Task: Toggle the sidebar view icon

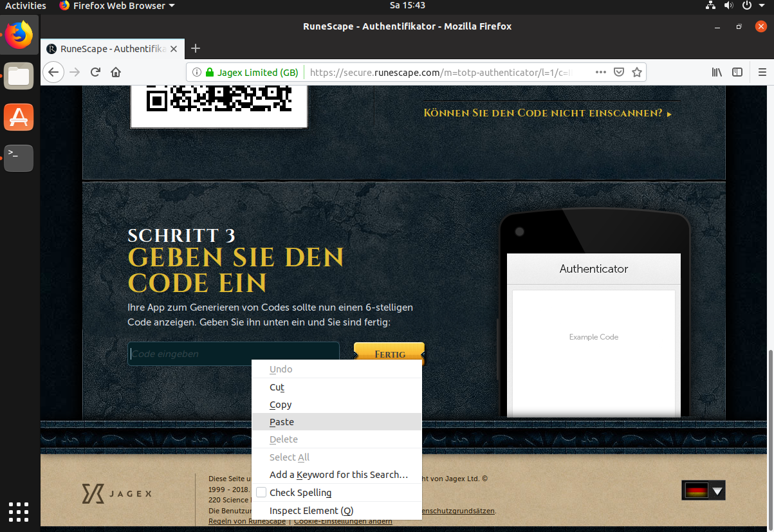Action: click(x=737, y=72)
